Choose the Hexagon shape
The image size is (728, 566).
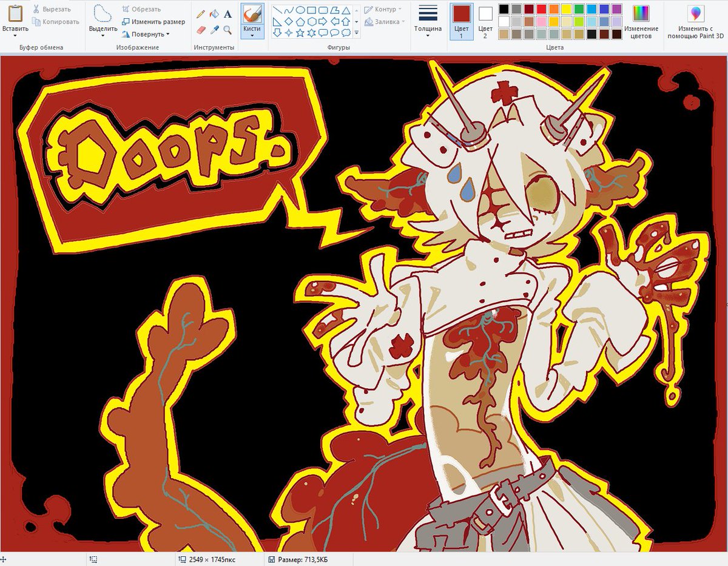(x=312, y=21)
